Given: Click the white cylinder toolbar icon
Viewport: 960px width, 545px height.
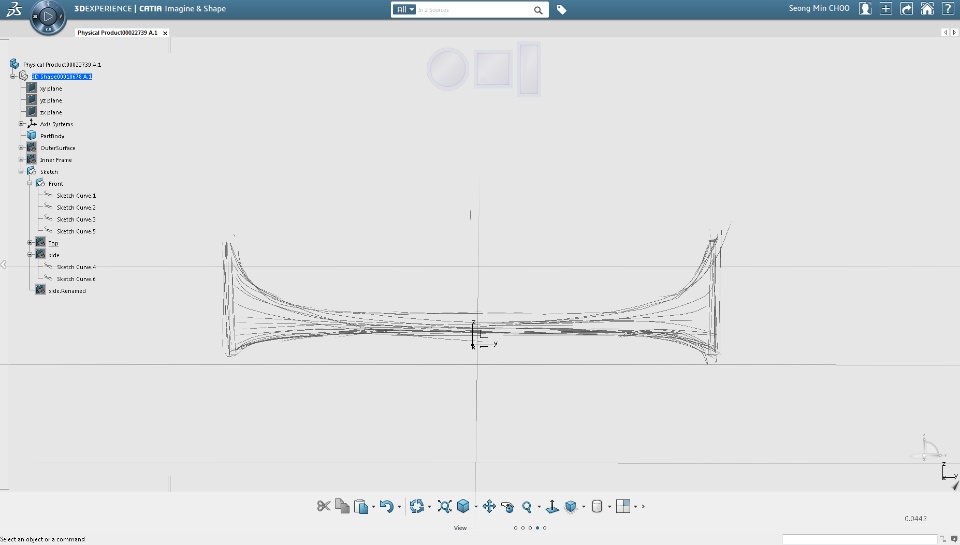Looking at the screenshot, I should click(x=597, y=506).
